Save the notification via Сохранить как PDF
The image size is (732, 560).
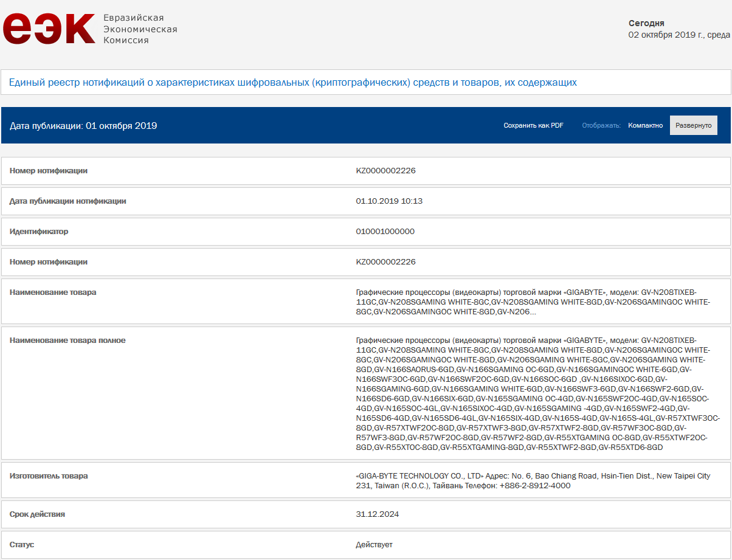[533, 125]
